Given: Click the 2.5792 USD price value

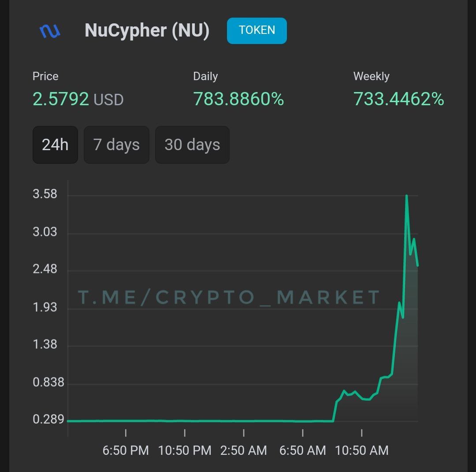Looking at the screenshot, I should click(78, 99).
